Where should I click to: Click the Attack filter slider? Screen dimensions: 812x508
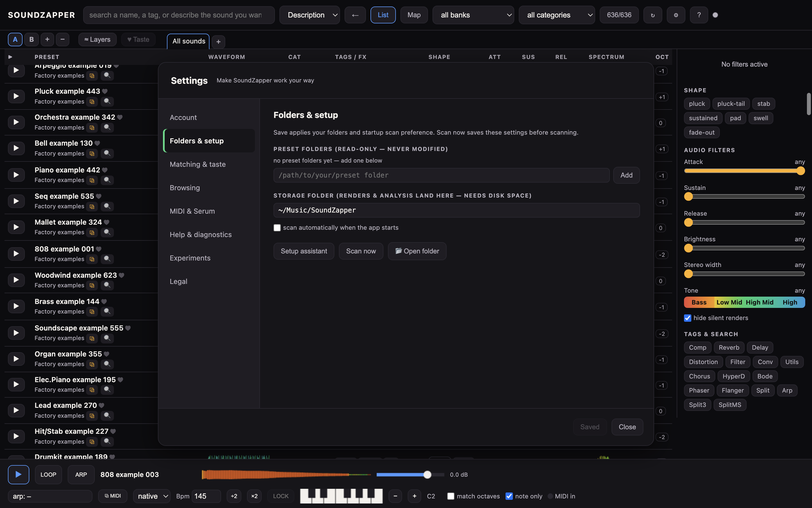[744, 171]
